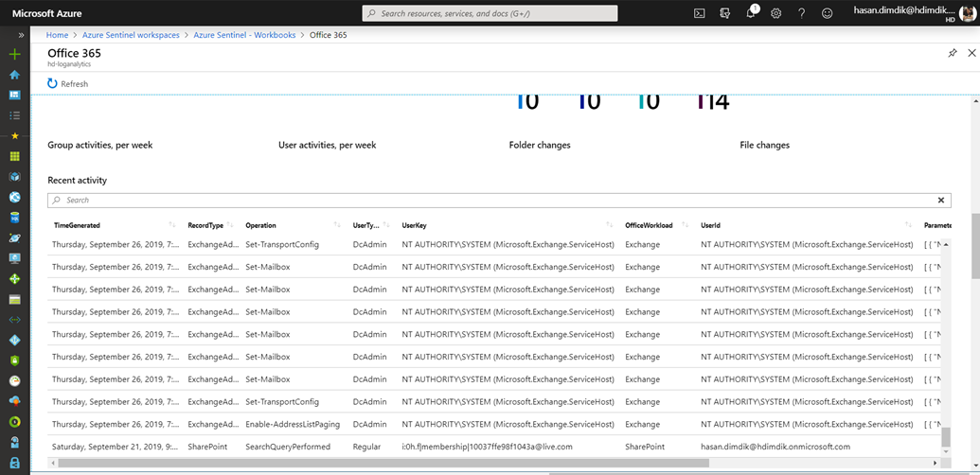Pin the Office 365 workbook blade
The width and height of the screenshot is (980, 475).
click(952, 54)
